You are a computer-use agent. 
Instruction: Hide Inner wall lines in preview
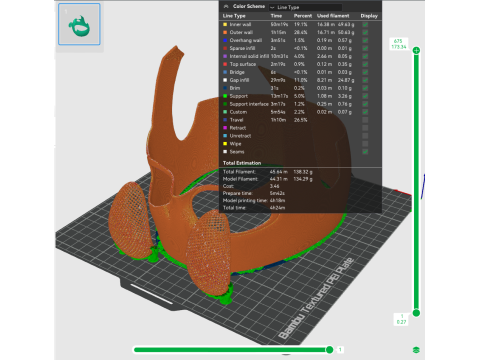[x=365, y=24]
